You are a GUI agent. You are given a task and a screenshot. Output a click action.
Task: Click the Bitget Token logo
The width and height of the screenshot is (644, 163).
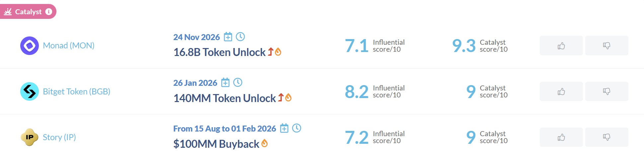[x=30, y=91]
